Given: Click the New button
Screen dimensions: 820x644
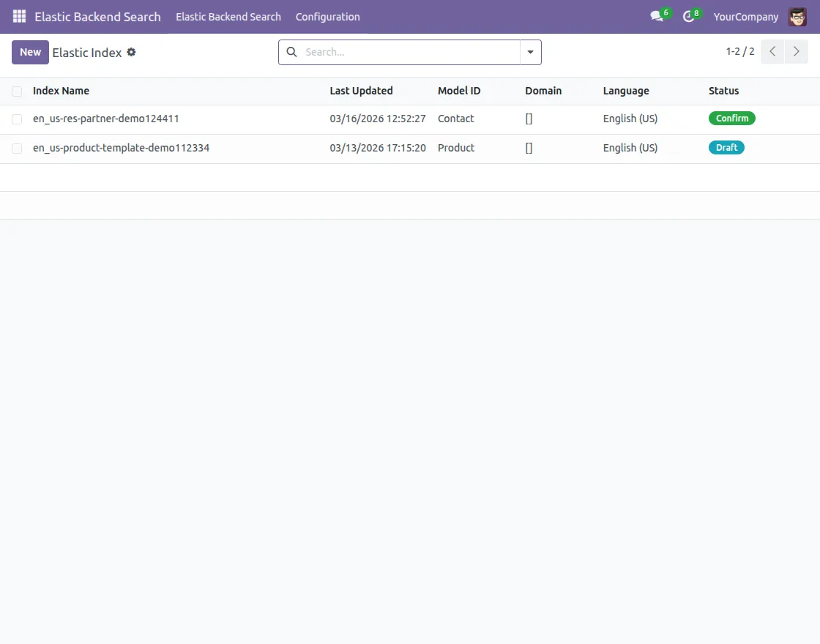Looking at the screenshot, I should pyautogui.click(x=29, y=52).
